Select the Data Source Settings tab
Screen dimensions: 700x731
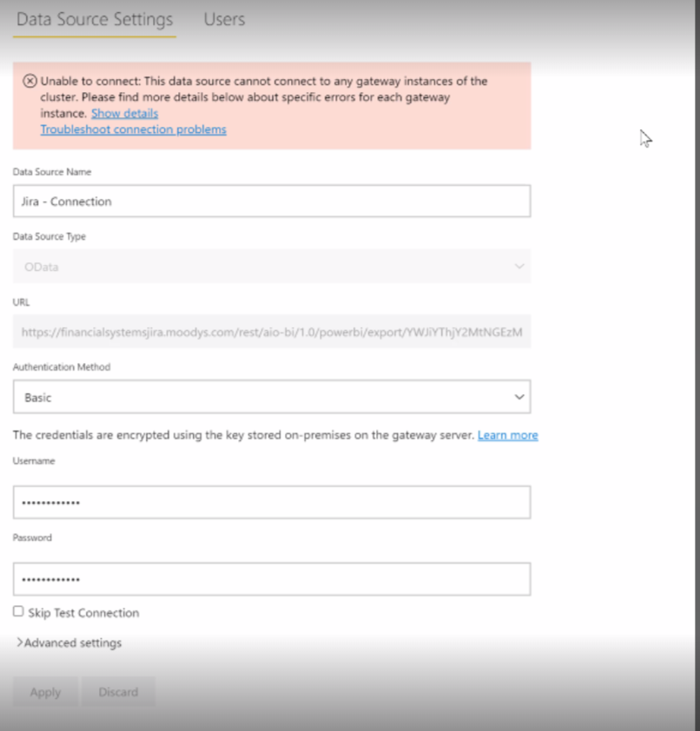pyautogui.click(x=95, y=19)
